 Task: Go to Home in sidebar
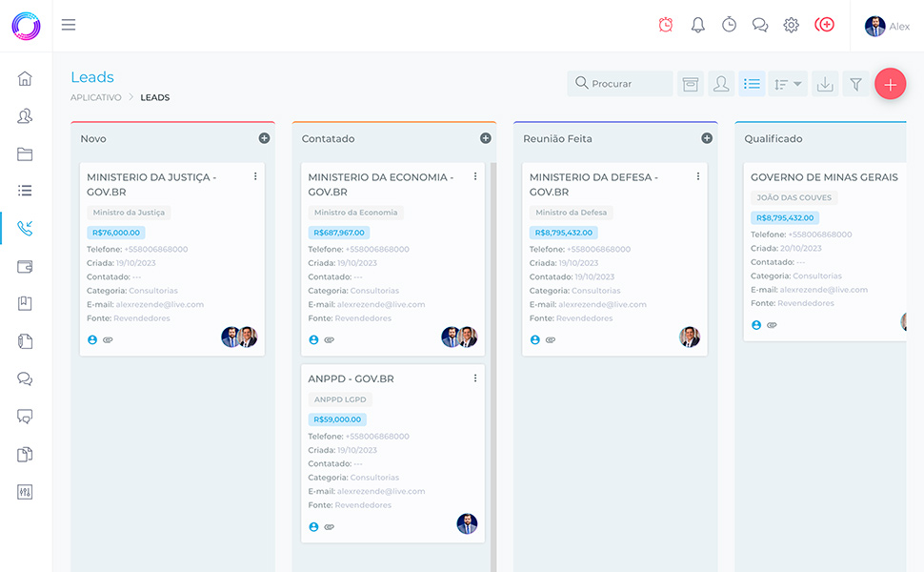coord(25,78)
